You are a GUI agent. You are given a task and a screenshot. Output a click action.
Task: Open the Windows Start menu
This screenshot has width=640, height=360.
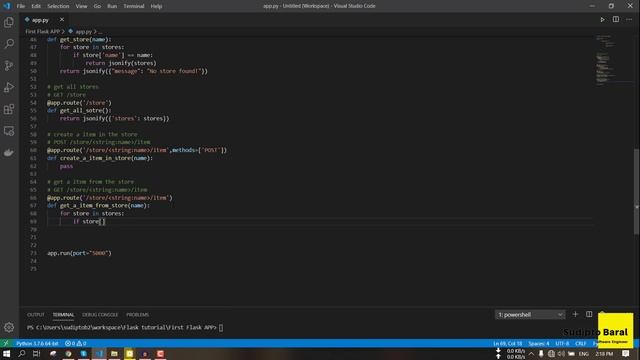6,353
